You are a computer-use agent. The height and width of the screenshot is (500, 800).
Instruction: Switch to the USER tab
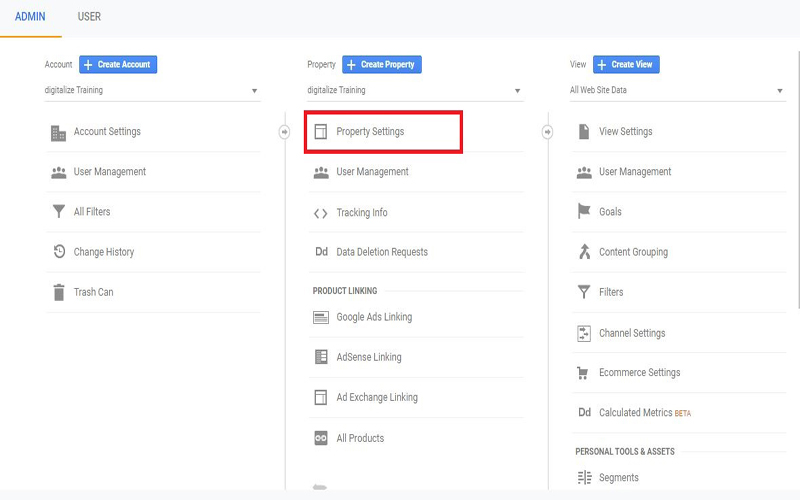(89, 17)
